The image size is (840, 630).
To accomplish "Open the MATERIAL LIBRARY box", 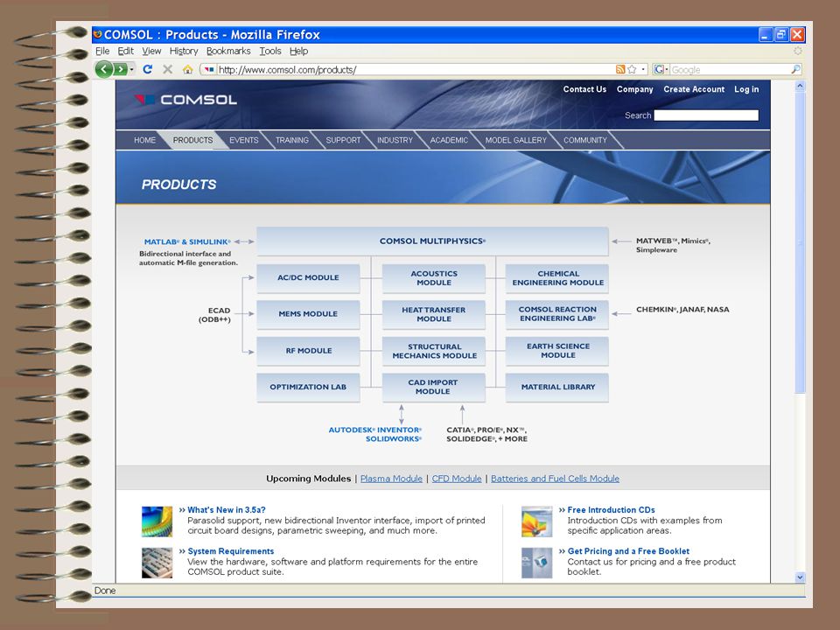I will (557, 388).
